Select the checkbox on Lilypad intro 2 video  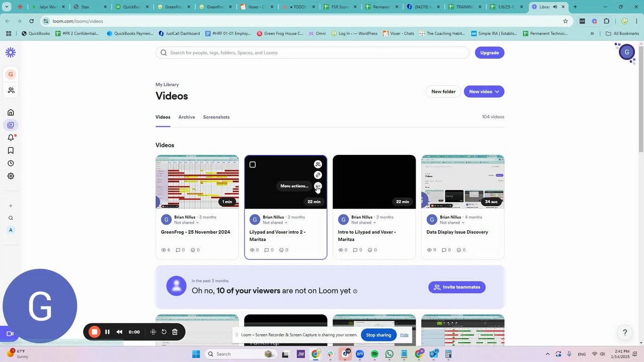point(253,164)
